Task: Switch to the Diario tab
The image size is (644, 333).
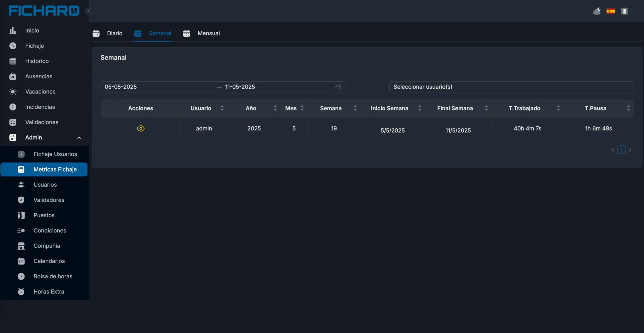Action: pos(107,33)
